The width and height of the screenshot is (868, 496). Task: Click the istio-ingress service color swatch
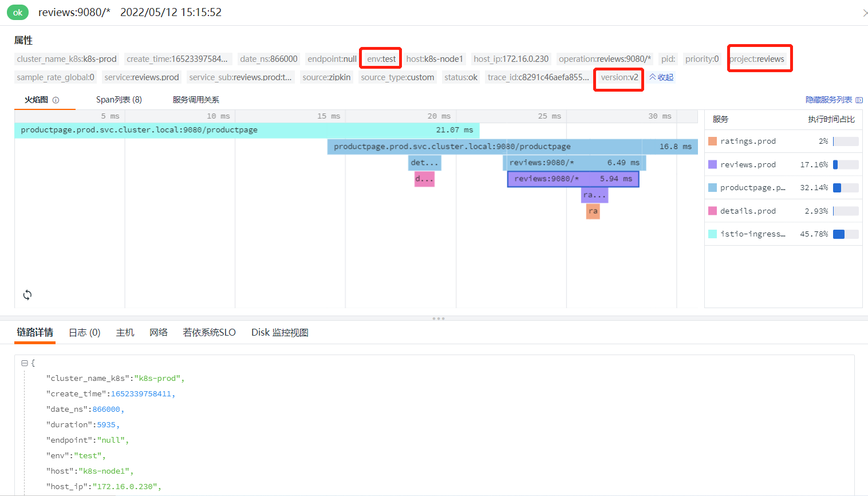pos(712,234)
